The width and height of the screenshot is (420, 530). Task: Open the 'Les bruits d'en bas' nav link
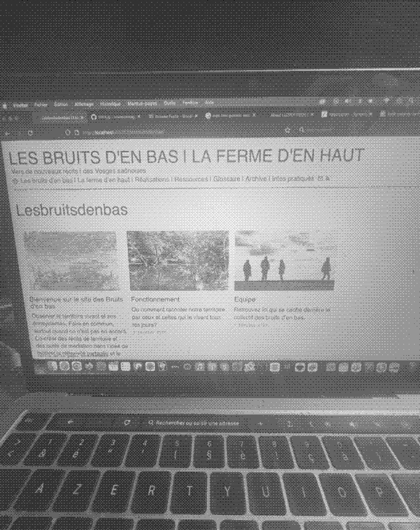pos(46,180)
